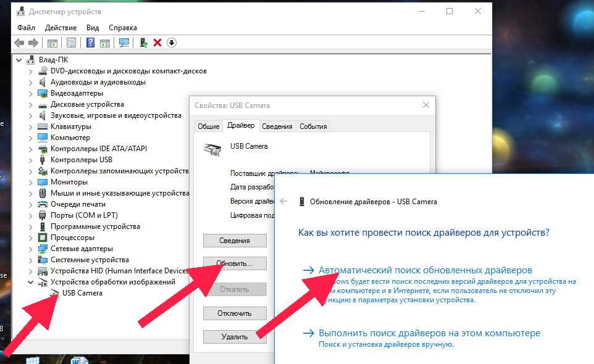Switch to the Сведения tab
Image resolution: width=594 pixels, height=364 pixels.
pyautogui.click(x=277, y=126)
